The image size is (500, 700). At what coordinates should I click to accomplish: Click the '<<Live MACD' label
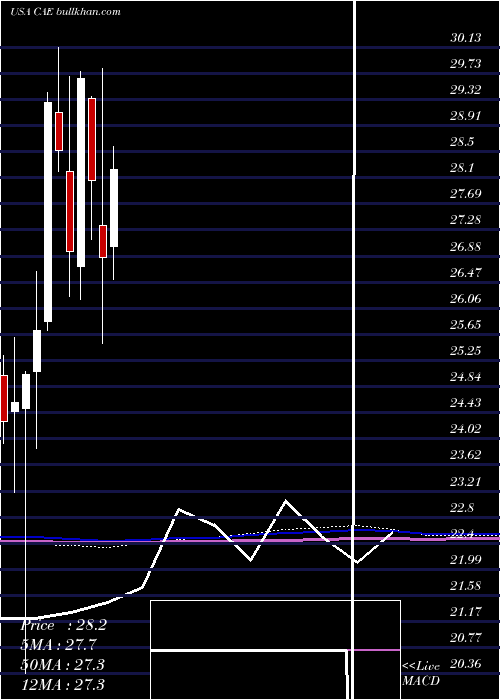[421, 673]
